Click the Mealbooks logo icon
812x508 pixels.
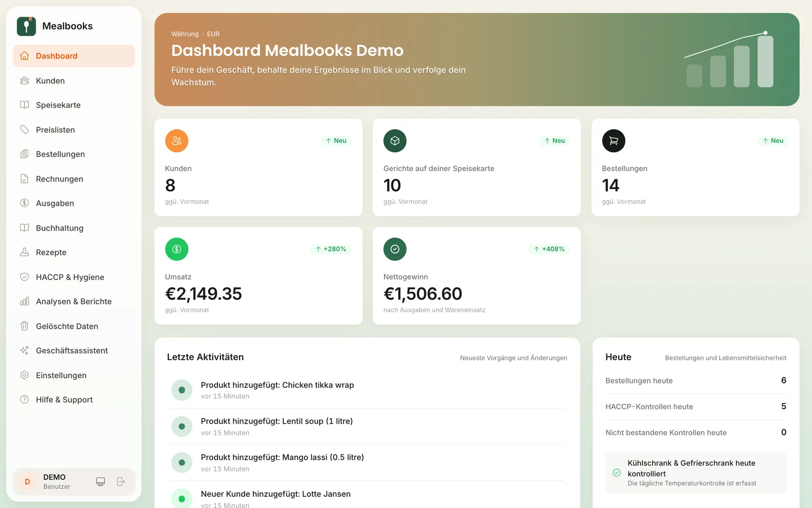pos(26,26)
